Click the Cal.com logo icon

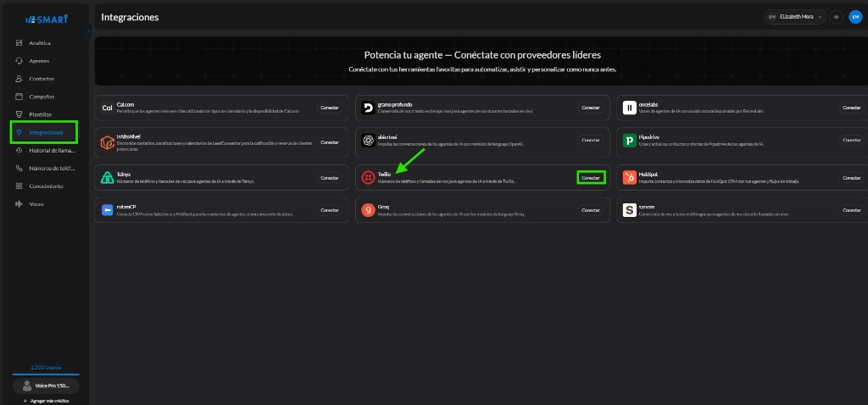pyautogui.click(x=107, y=108)
